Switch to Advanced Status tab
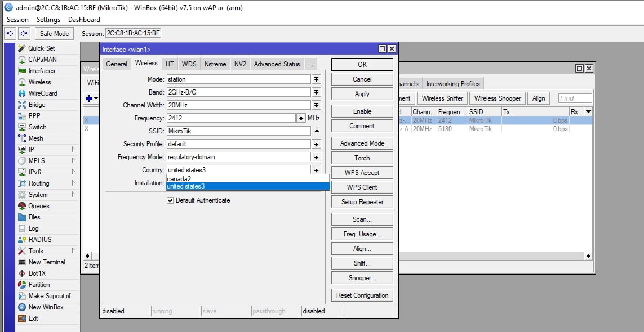Image resolution: width=644 pixels, height=332 pixels. point(277,64)
